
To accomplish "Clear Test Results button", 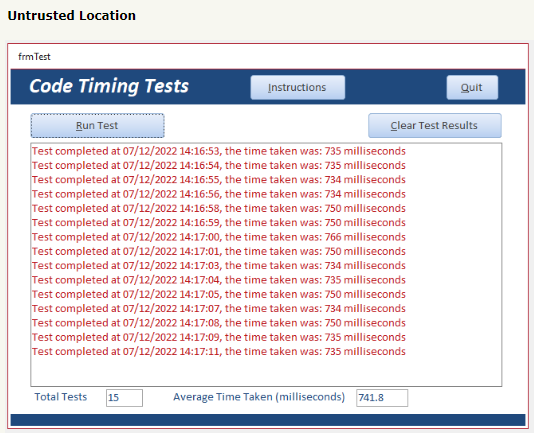I will tap(435, 126).
